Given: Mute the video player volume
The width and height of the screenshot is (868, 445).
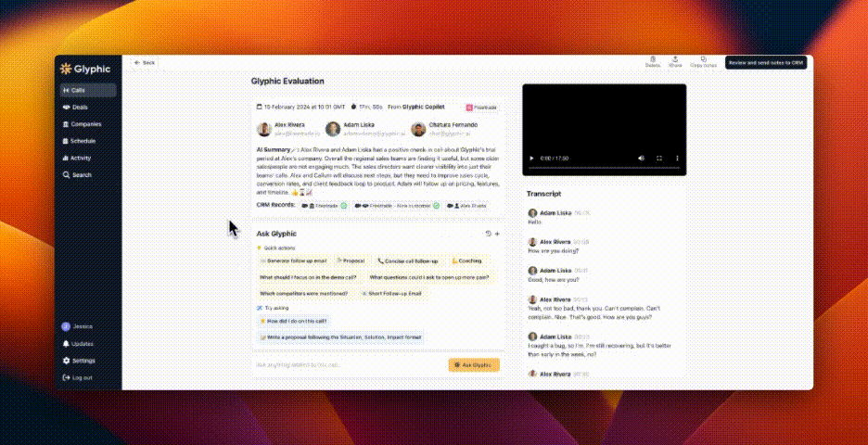Looking at the screenshot, I should click(x=641, y=159).
